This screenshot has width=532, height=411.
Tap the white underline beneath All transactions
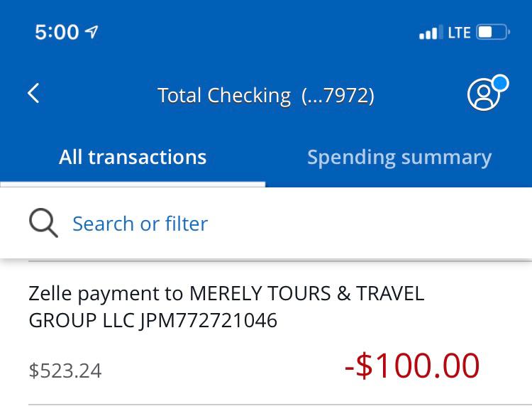tap(133, 185)
